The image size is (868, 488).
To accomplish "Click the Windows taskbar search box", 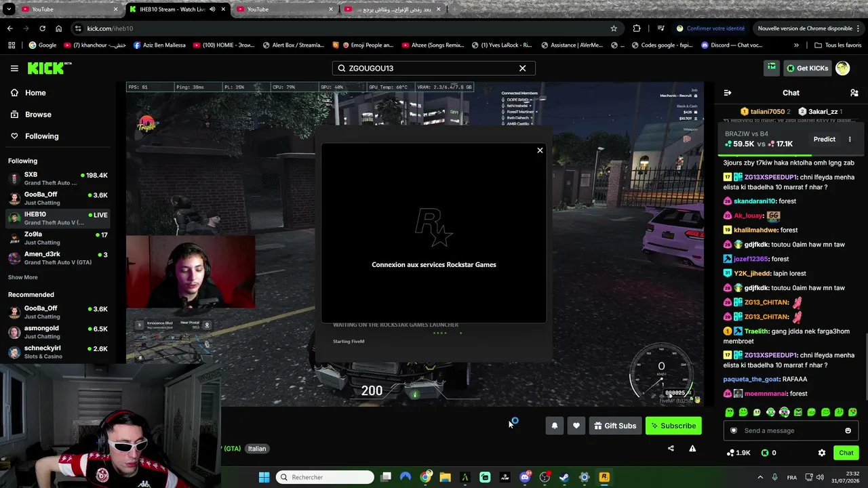I will click(x=325, y=477).
